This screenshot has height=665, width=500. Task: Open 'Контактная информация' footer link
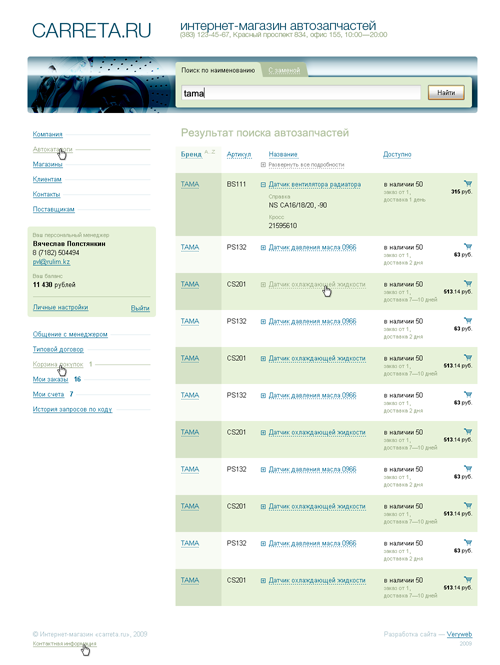click(x=64, y=643)
